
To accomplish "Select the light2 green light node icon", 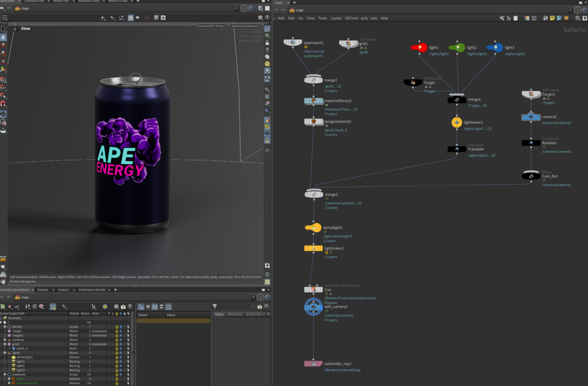I will (x=457, y=47).
